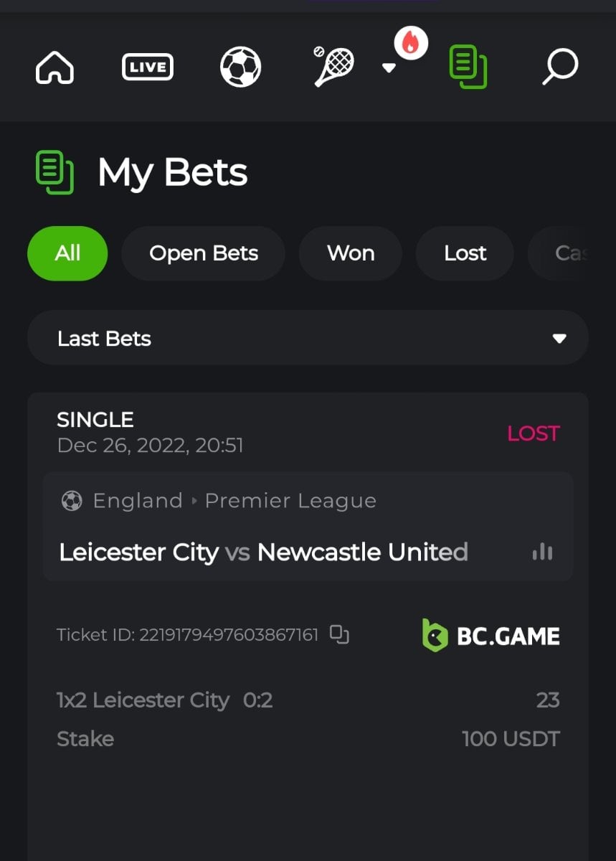
Task: Copy the Ticket ID with copy icon
Action: (339, 634)
